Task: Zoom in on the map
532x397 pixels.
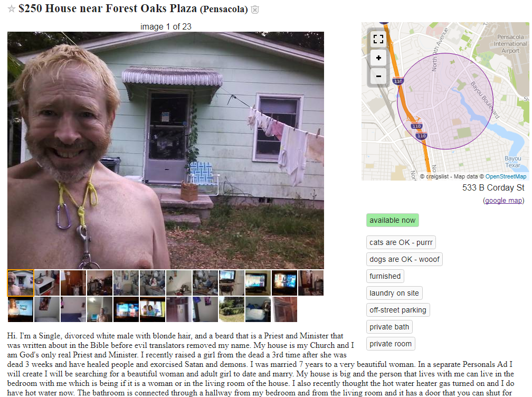Action: (378, 58)
